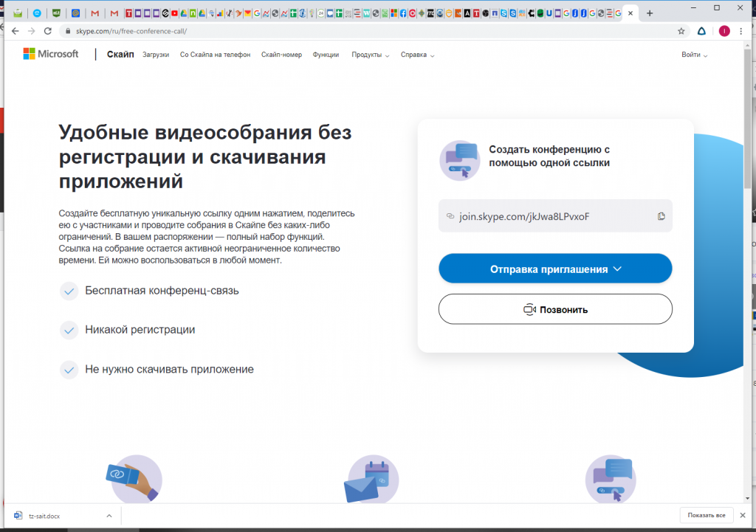Viewport: 756px width, 532px height.
Task: Open the Chrome three-dot menu
Action: tap(741, 31)
